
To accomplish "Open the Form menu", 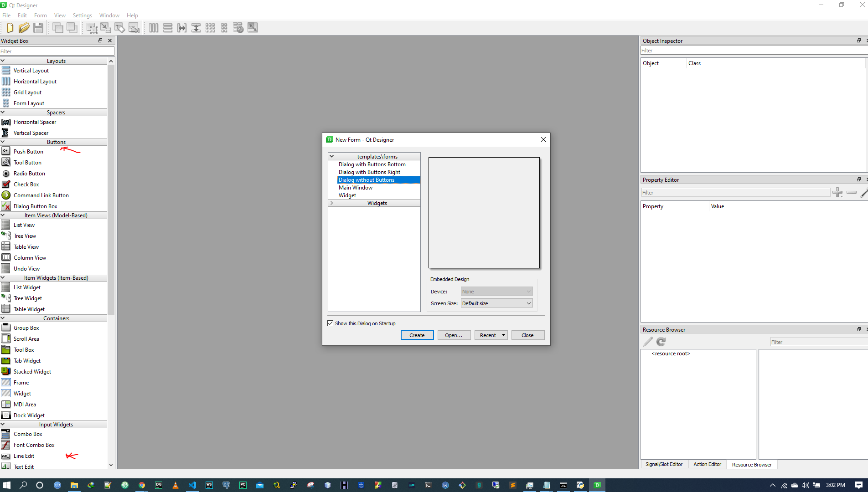I will coord(41,15).
